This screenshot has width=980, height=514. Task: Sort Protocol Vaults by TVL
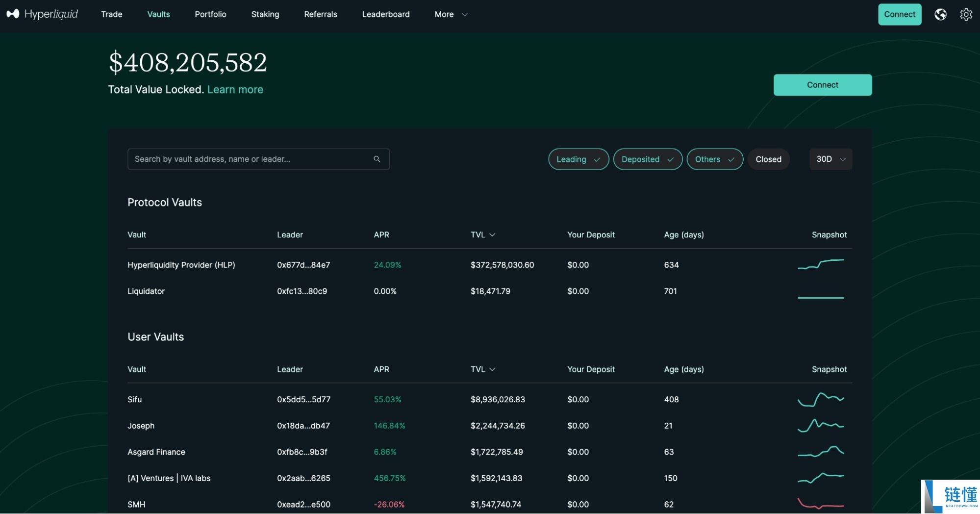[x=483, y=235]
